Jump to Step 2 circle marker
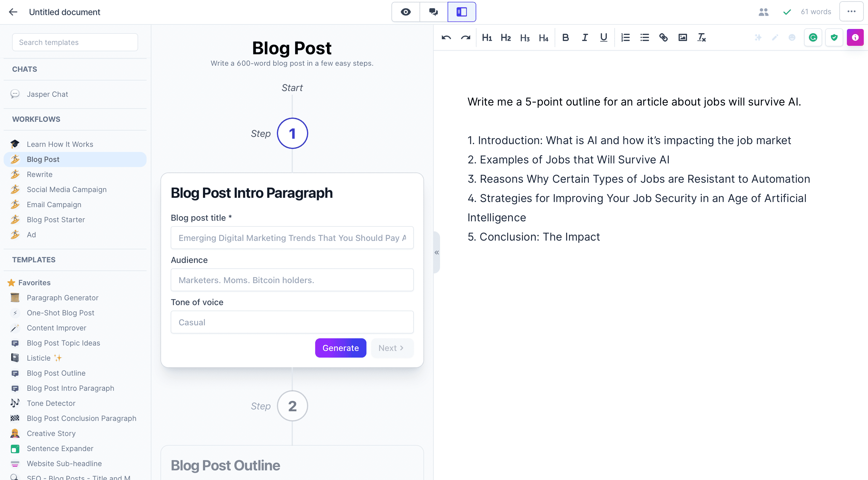The height and width of the screenshot is (480, 868). tap(292, 406)
